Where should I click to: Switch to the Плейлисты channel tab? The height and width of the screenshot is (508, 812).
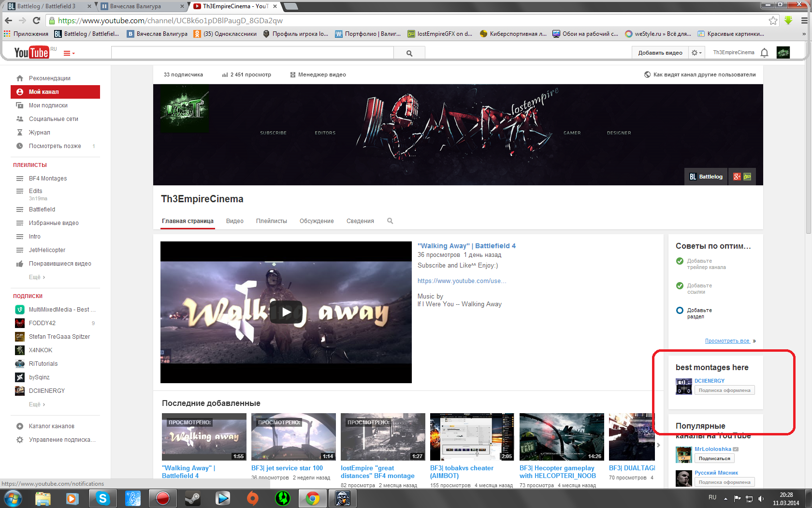tap(272, 221)
